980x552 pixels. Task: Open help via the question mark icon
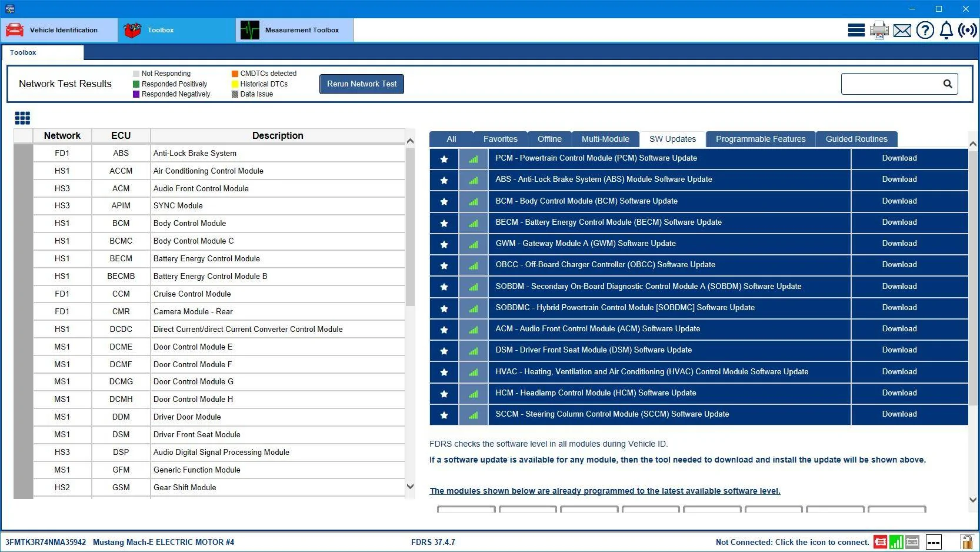tap(925, 30)
